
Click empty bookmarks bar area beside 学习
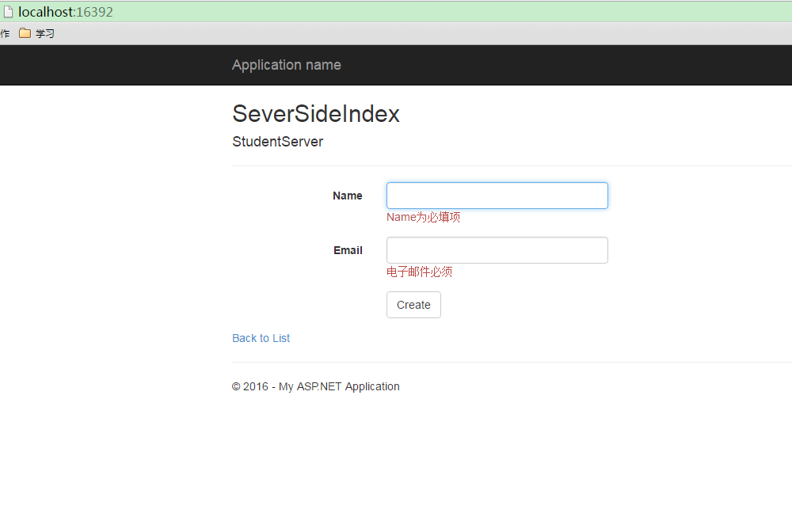(x=404, y=33)
